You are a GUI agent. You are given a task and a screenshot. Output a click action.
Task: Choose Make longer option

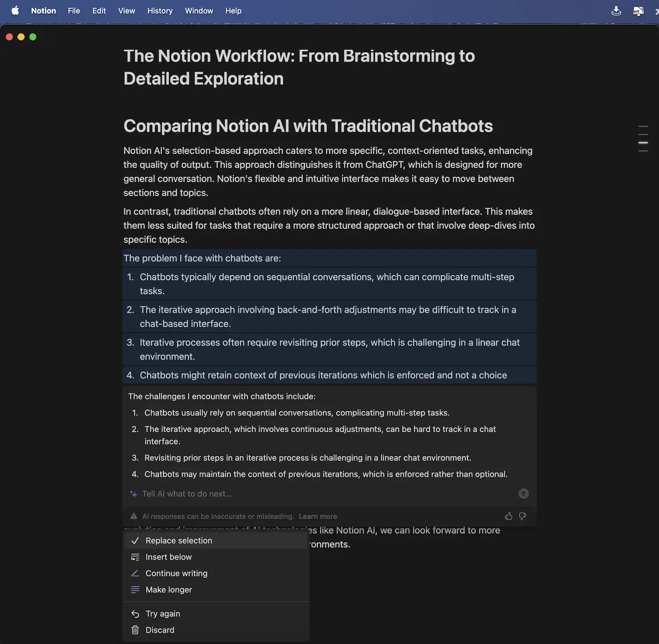[216, 590]
